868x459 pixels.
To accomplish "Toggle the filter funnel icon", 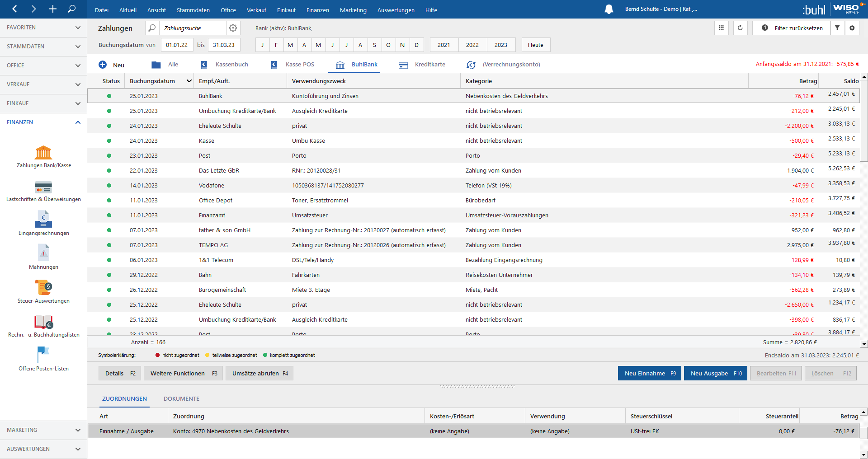I will pyautogui.click(x=837, y=28).
